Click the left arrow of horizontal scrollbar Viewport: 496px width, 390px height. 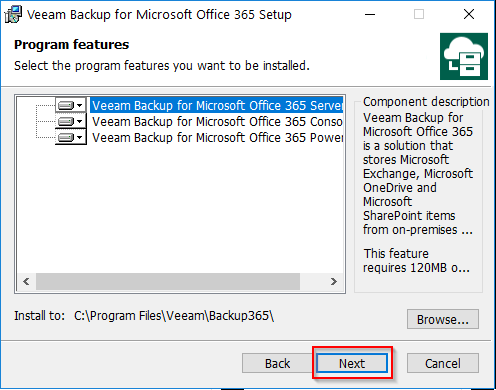(x=26, y=281)
